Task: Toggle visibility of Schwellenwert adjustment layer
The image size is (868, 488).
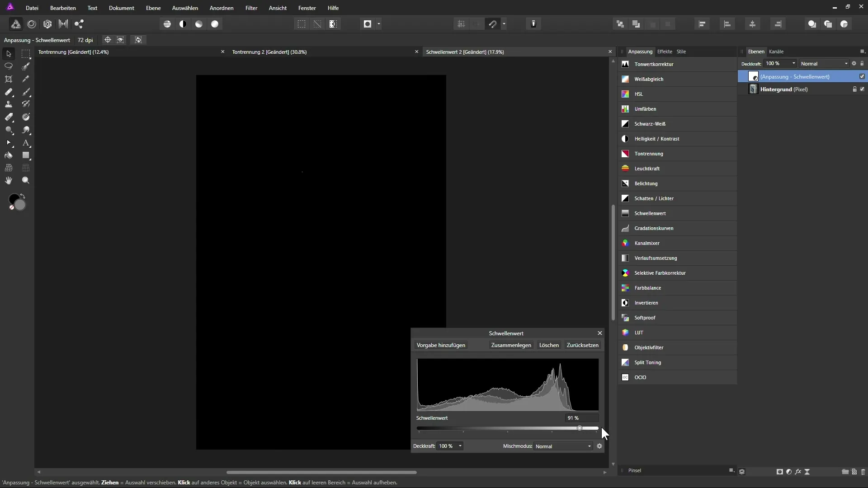Action: pos(862,76)
